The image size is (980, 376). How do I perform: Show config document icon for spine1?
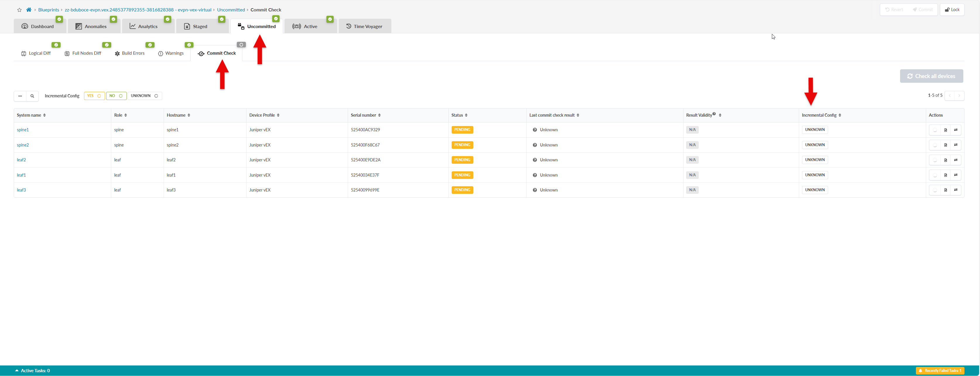point(945,130)
